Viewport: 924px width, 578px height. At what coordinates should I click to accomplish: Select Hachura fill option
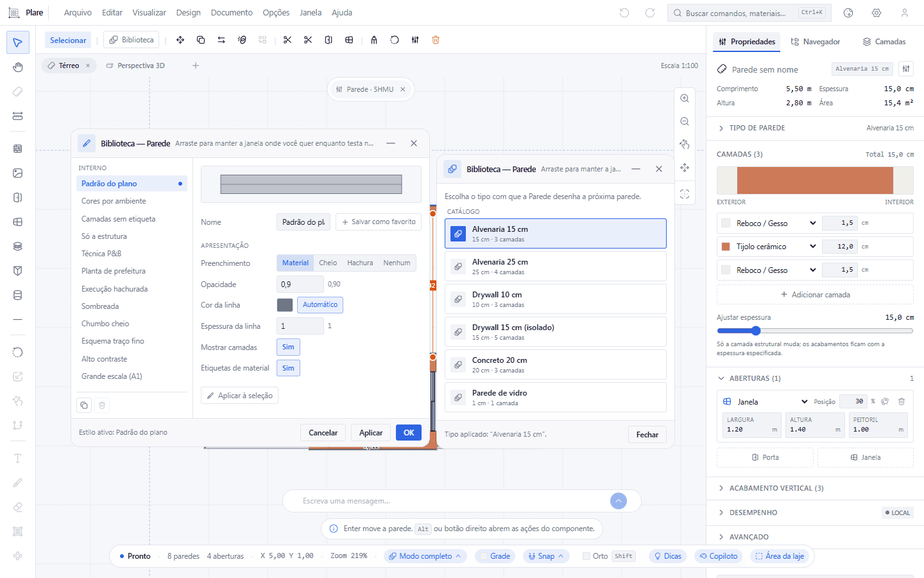point(360,263)
